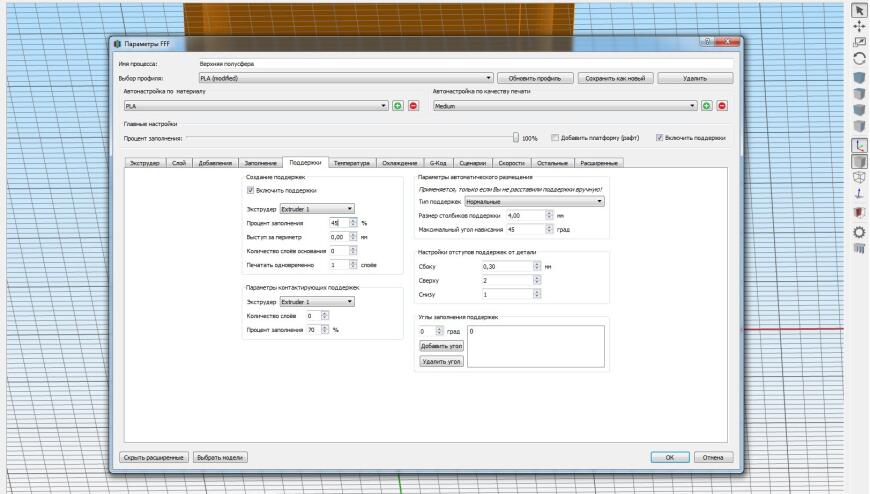870x494 pixels.
Task: Select the scale tool icon in right toolbar
Action: click(x=859, y=42)
